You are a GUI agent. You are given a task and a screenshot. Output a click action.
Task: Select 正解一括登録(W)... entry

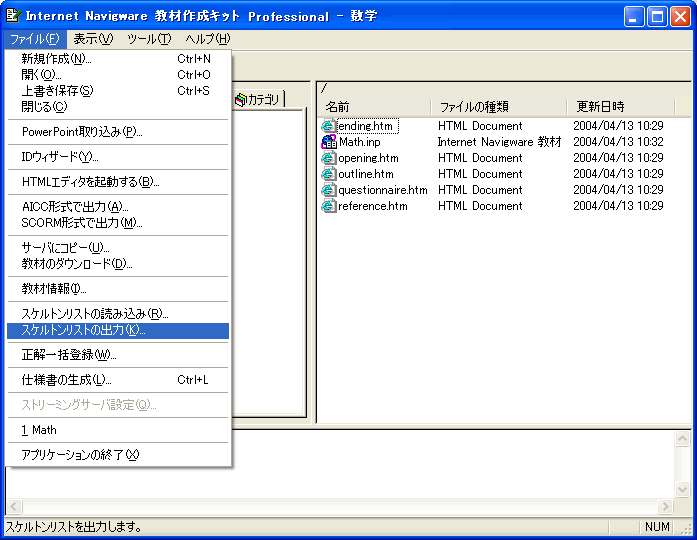point(118,355)
